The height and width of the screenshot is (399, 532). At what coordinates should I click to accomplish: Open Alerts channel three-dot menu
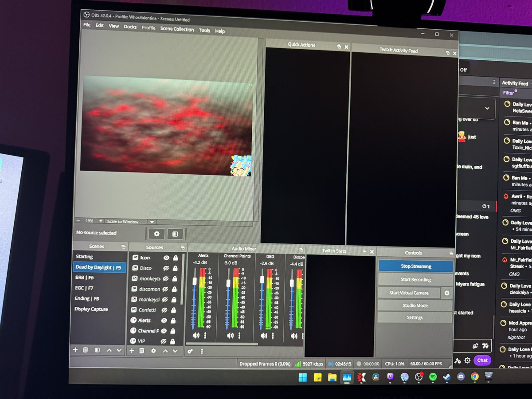(x=205, y=336)
